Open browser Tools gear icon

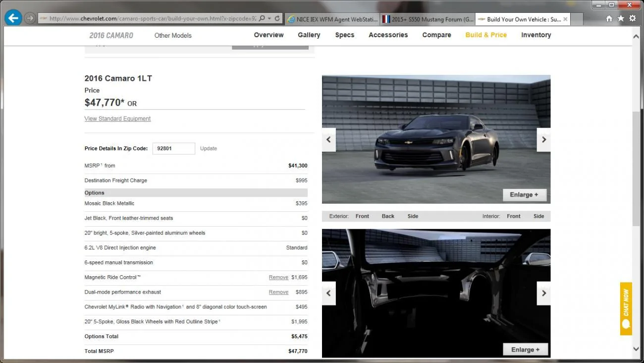(633, 18)
